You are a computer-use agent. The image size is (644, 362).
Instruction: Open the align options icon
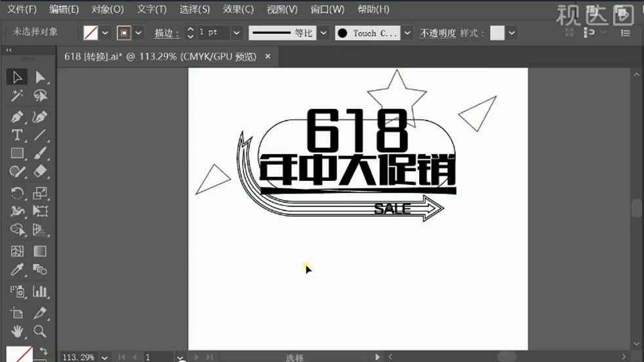[x=589, y=33]
